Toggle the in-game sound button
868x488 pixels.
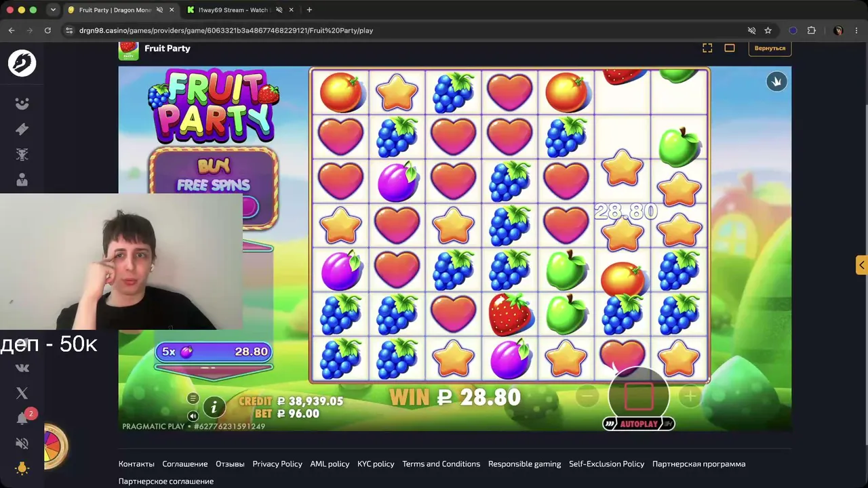(193, 415)
